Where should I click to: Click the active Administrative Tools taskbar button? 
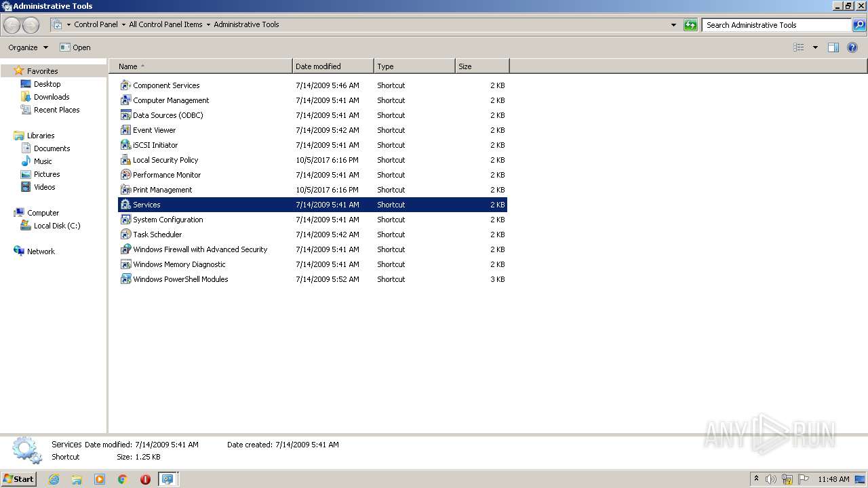pos(167,479)
